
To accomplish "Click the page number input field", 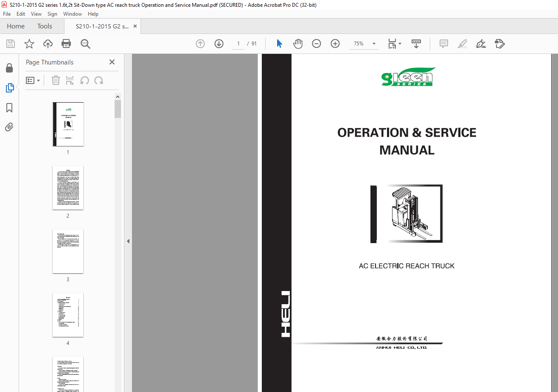I will (238, 44).
